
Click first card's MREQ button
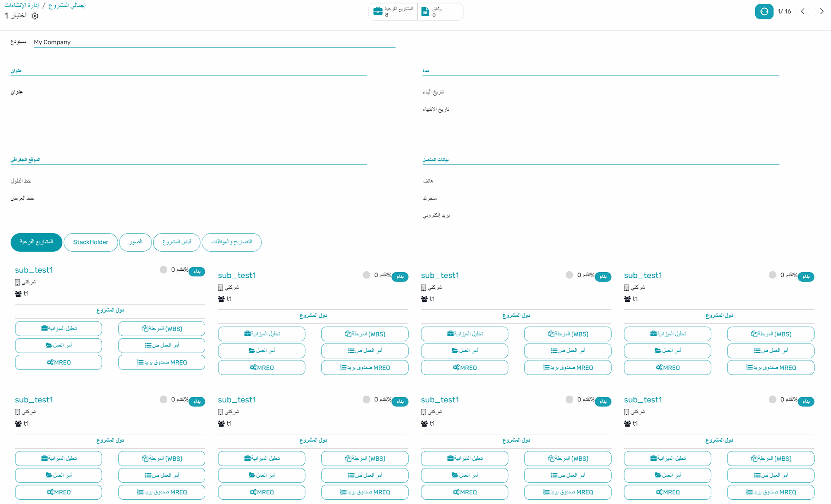point(58,363)
